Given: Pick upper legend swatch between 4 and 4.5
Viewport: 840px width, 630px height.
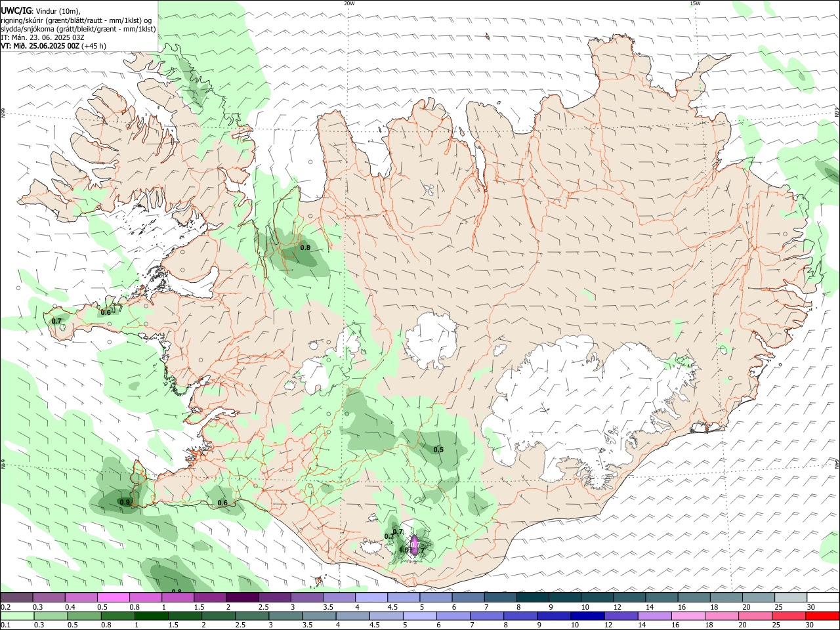Looking at the screenshot, I should point(371,597).
